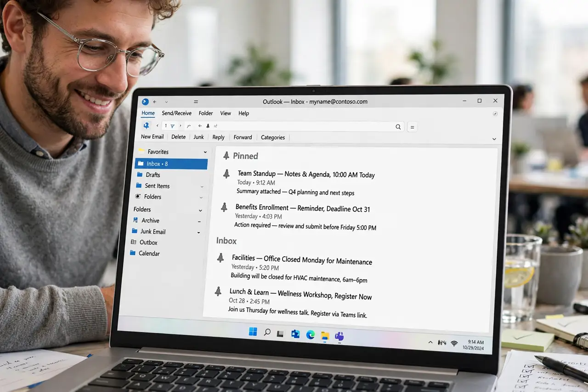Open Windows taskbar search
Image resolution: width=588 pixels, height=392 pixels.
tap(267, 332)
